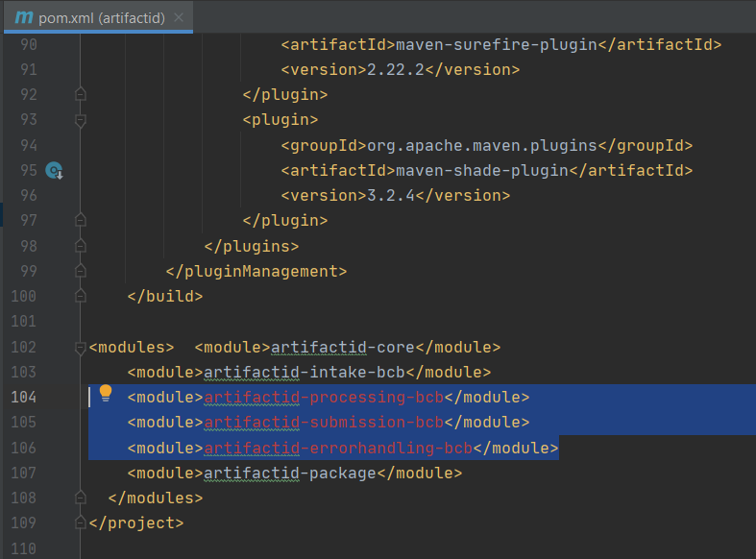Close the pom.xml (artifactid) tab
The width and height of the screenshot is (756, 559).
179,18
